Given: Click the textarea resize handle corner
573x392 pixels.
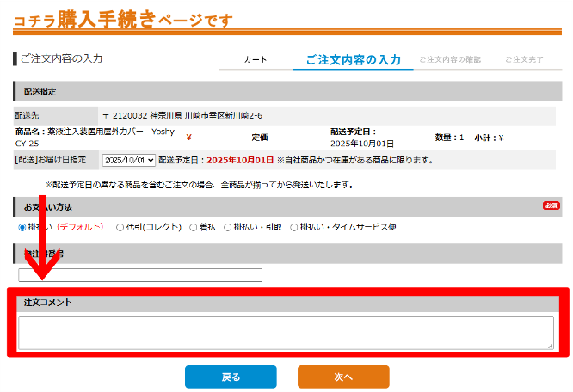Looking at the screenshot, I should tap(551, 346).
